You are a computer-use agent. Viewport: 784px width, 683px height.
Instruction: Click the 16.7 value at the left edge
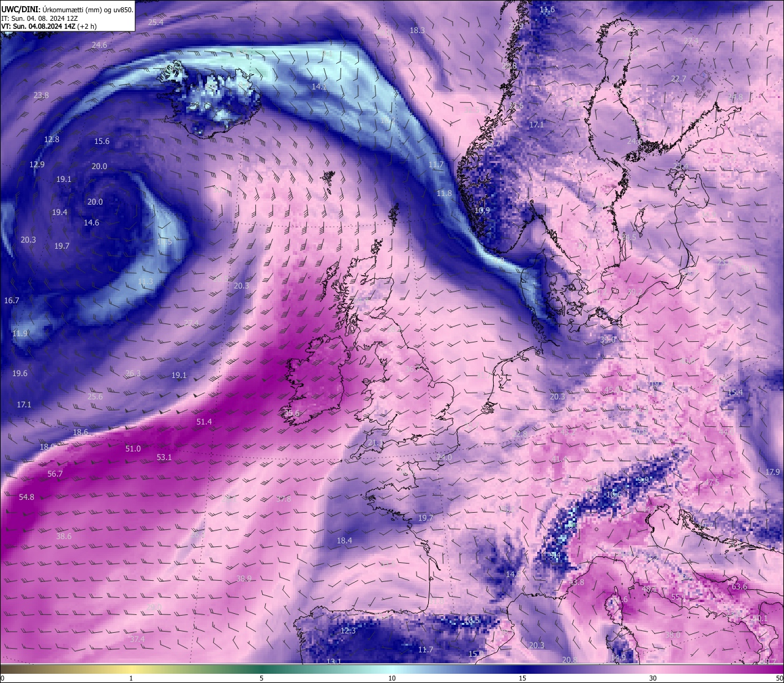(12, 300)
